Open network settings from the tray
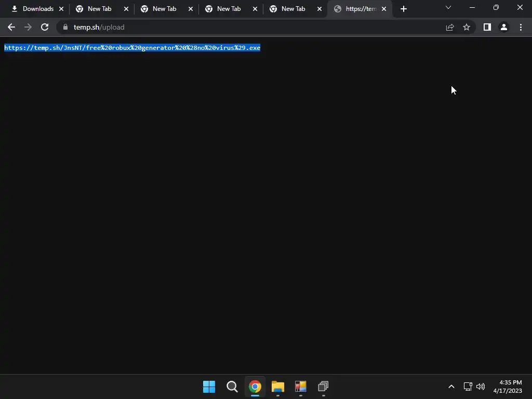 [468, 387]
